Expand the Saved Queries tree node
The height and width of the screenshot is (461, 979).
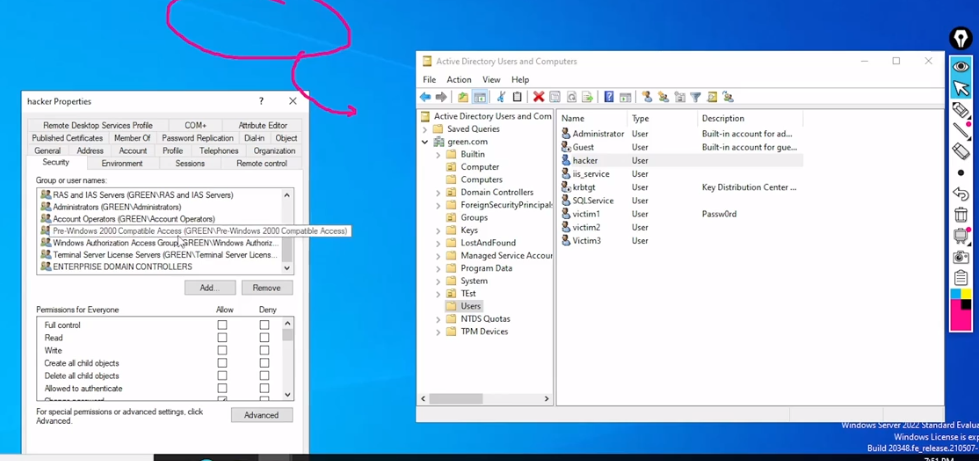425,129
